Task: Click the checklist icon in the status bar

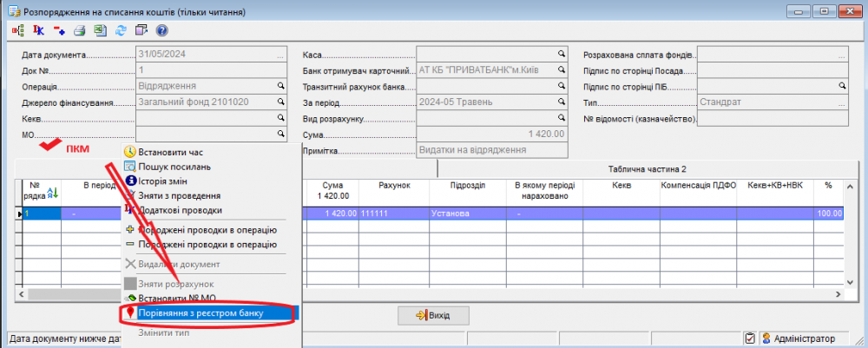Action: click(750, 338)
